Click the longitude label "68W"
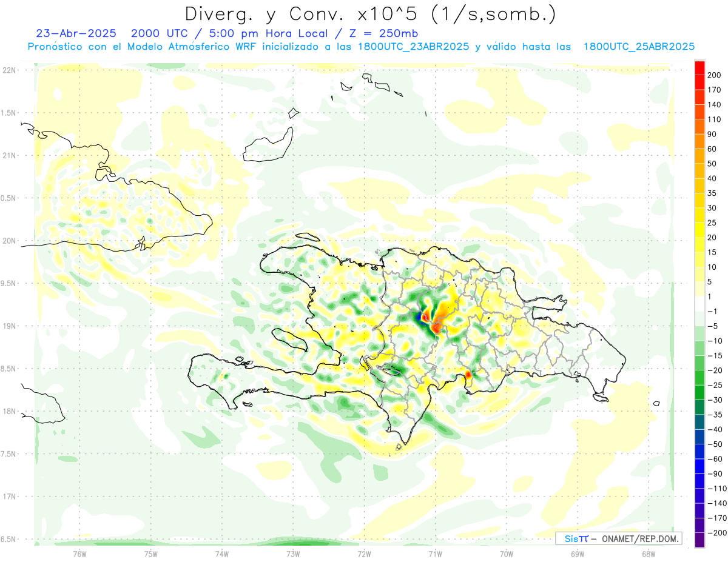This screenshot has height=562, width=728. coord(649,554)
